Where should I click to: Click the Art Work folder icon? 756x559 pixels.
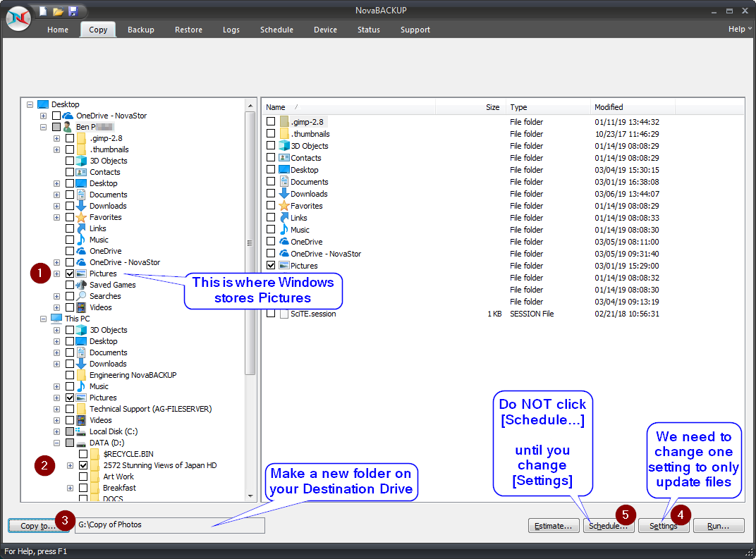95,477
